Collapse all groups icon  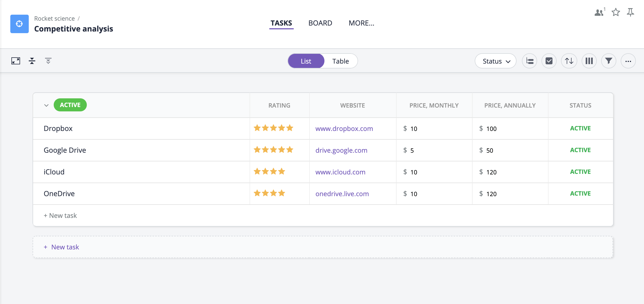32,61
